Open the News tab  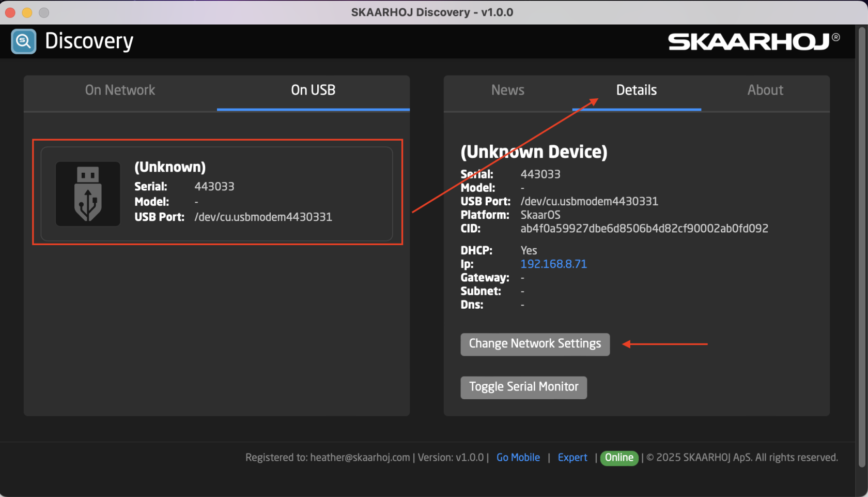pos(507,91)
